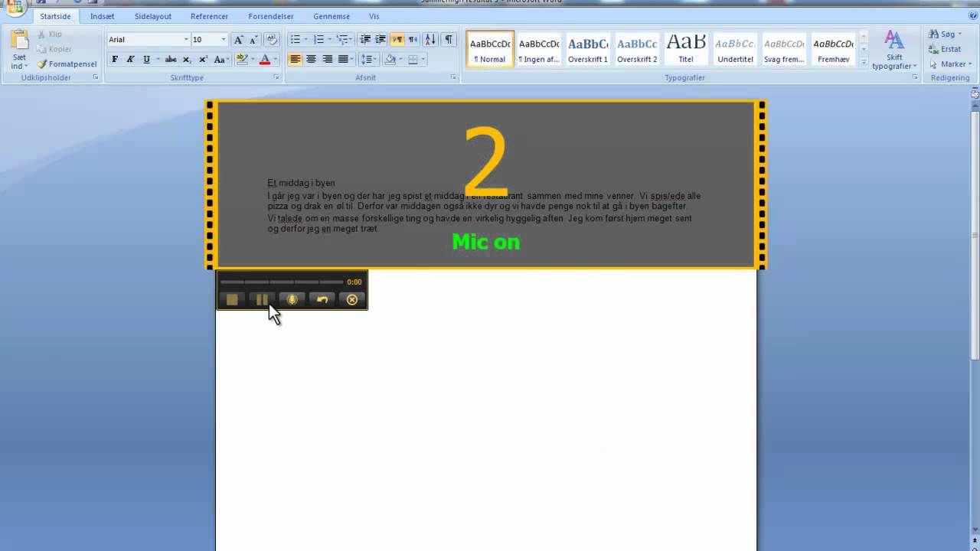Cancel recording with the X button
980x551 pixels.
click(352, 300)
